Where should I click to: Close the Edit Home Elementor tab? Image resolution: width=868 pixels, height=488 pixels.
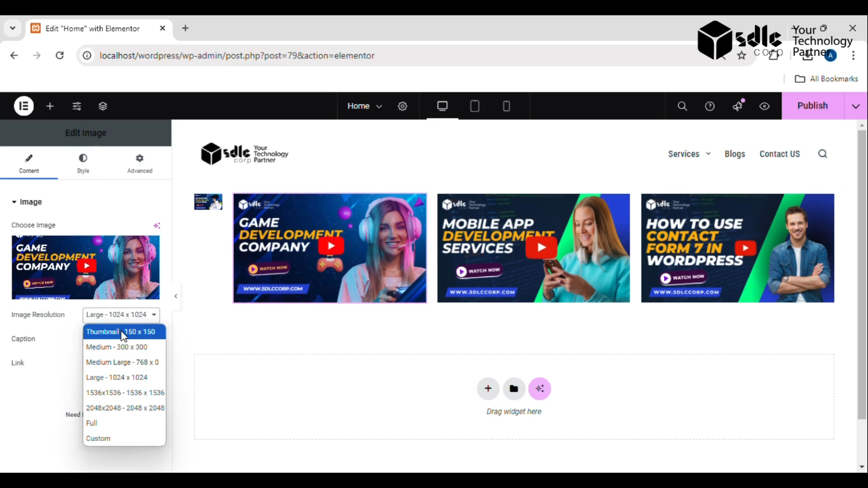pos(162,29)
